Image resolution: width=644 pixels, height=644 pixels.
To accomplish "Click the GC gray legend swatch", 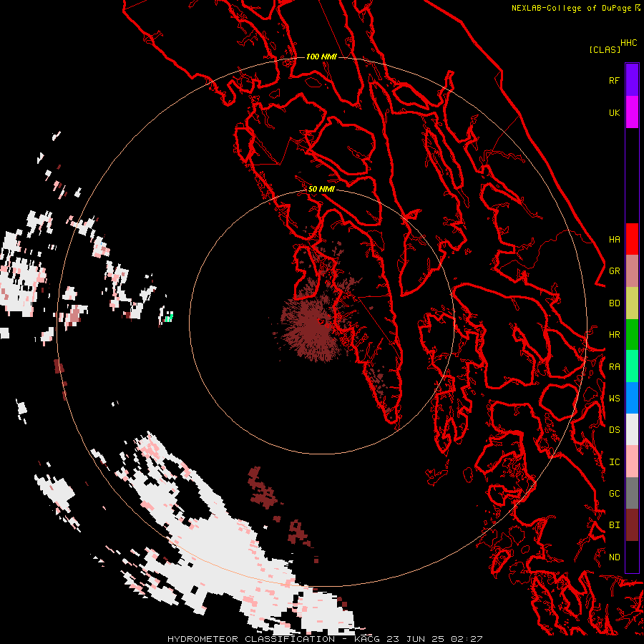I will 632,493.
